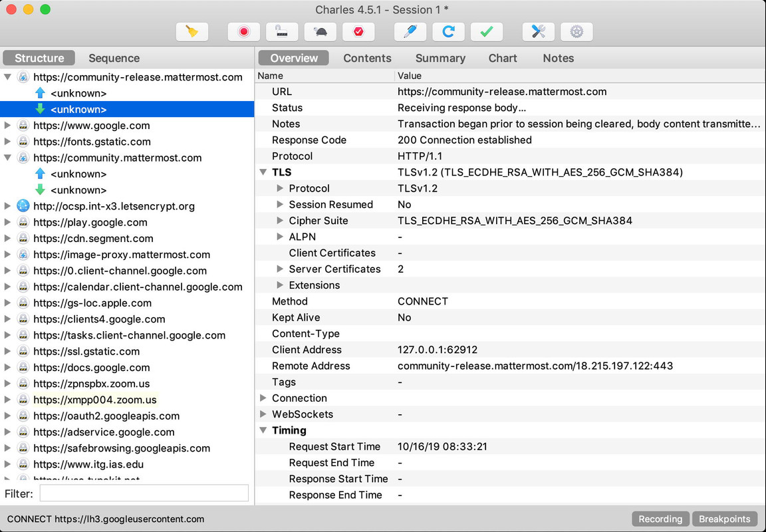
Task: Click lock icon beside www.itg.ias.edu
Action: [x=23, y=464]
